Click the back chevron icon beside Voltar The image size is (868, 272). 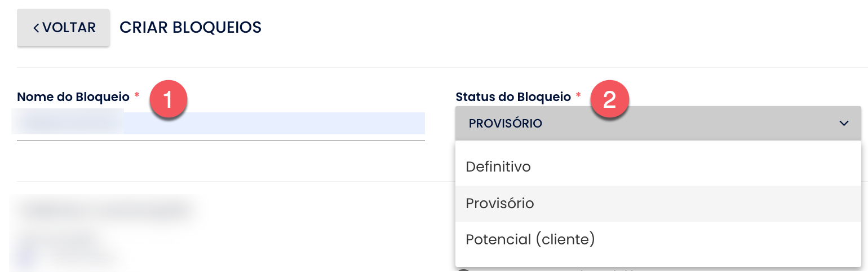tap(36, 28)
